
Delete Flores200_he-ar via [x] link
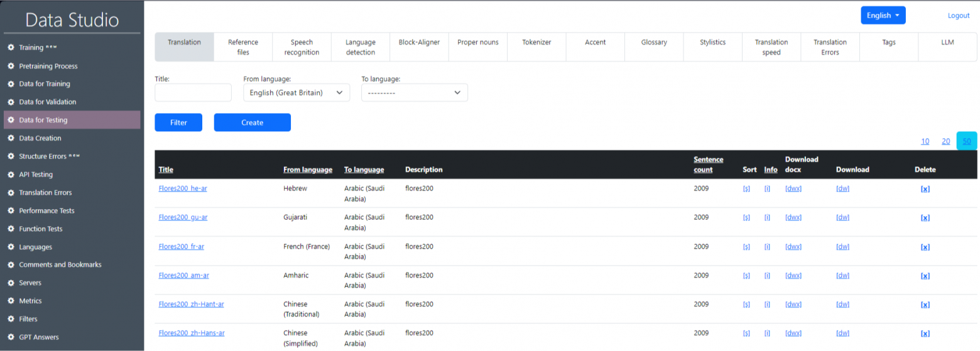coord(925,189)
